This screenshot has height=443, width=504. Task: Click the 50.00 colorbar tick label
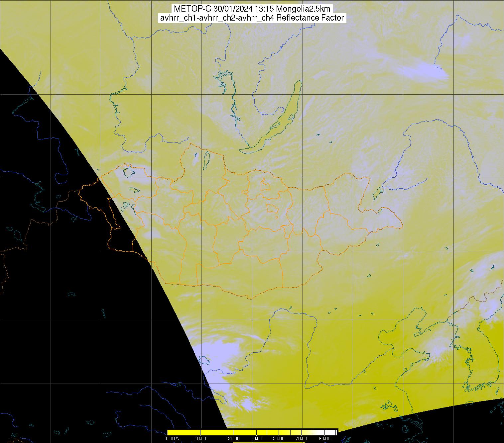click(x=279, y=439)
